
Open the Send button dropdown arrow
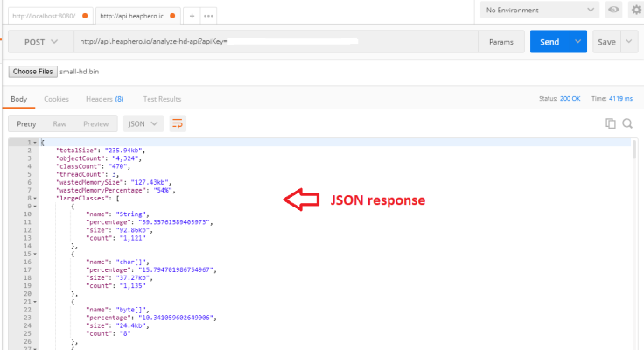[x=577, y=42]
